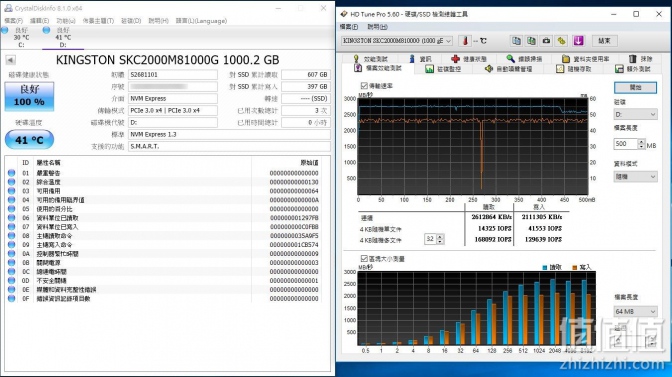Click status orb of attribute 07 row
The image size is (672, 377).
[12, 227]
